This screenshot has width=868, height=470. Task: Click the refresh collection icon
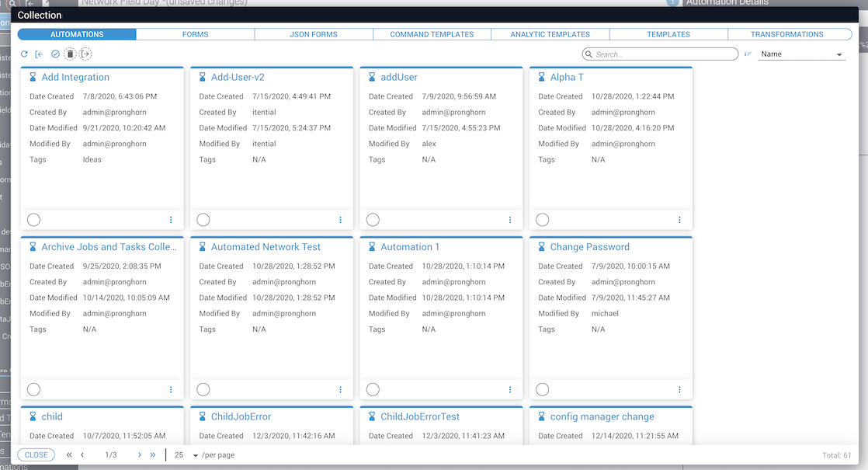pyautogui.click(x=24, y=54)
